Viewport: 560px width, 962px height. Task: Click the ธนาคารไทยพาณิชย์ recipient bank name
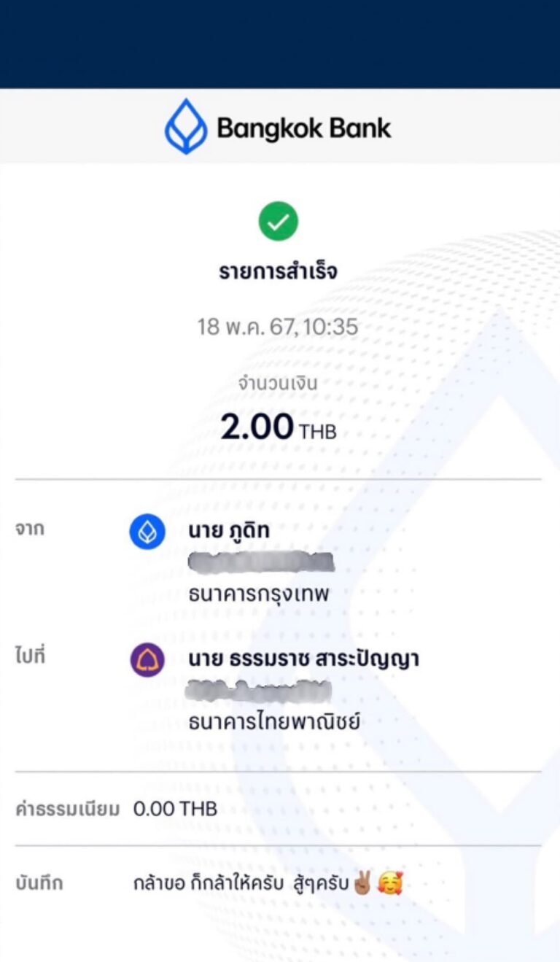click(x=275, y=723)
